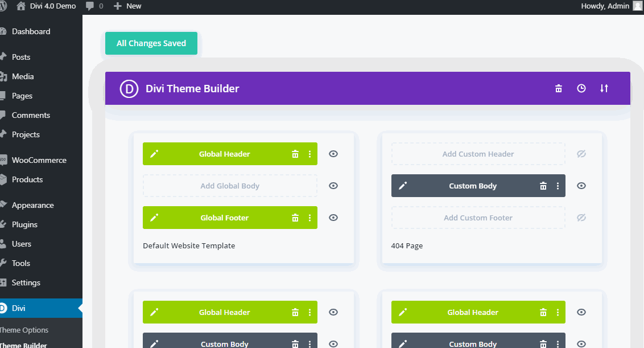644x348 pixels.
Task: Click the home icon beside Divi 4.0 Demo
Action: coord(20,6)
